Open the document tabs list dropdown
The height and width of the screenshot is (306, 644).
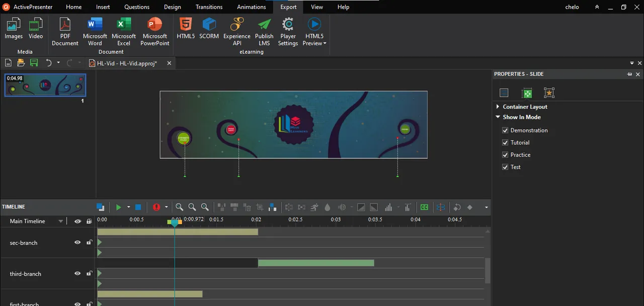pyautogui.click(x=632, y=63)
